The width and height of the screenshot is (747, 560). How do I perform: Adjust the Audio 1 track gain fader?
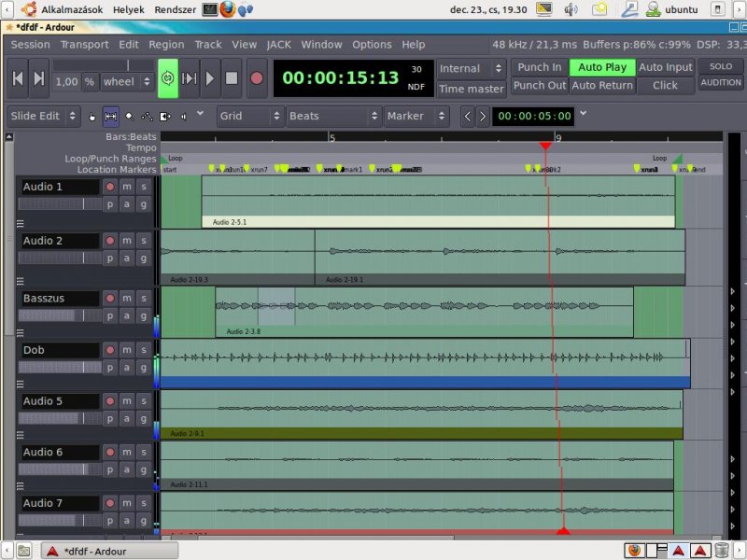[60, 204]
